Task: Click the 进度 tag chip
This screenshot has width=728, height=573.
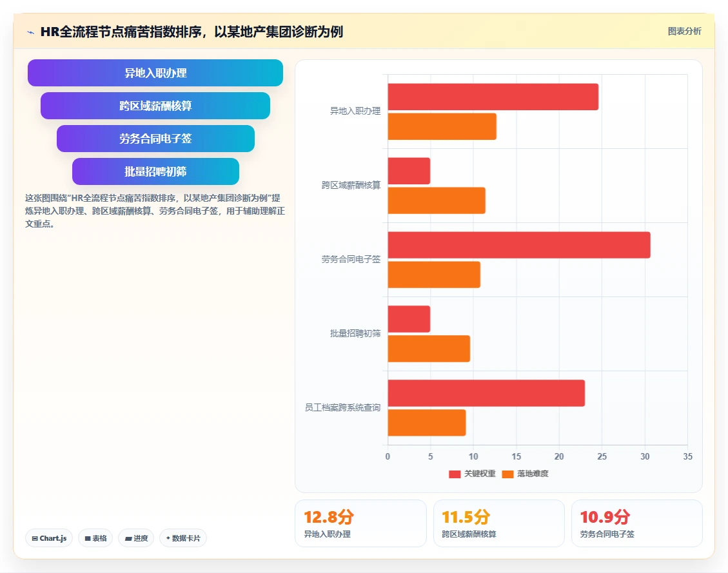Action: pyautogui.click(x=136, y=538)
